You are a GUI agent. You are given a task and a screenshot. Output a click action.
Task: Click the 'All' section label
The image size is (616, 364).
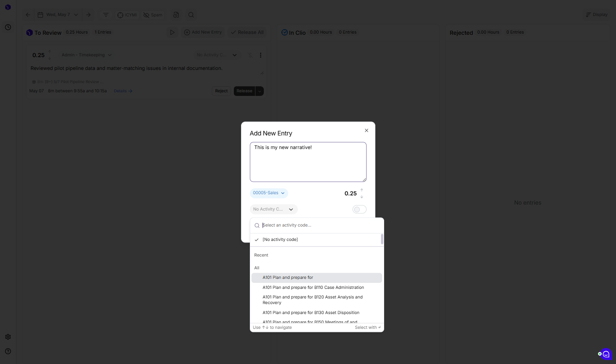[257, 268]
